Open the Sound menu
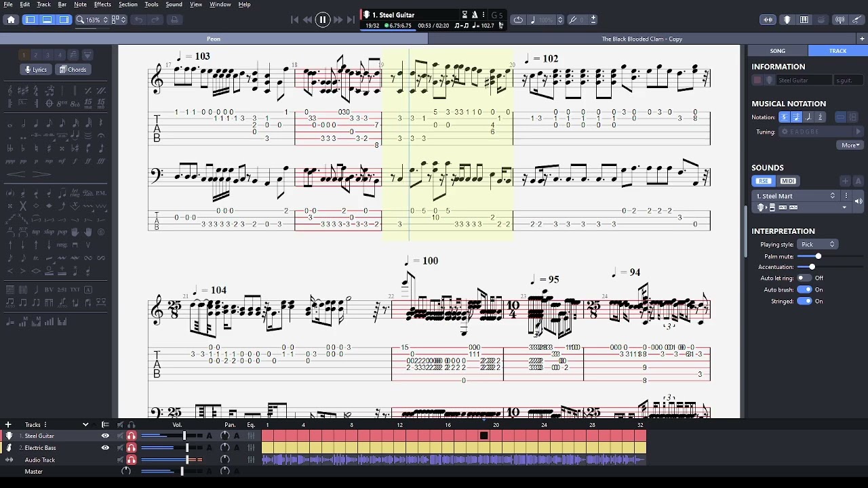 174,4
